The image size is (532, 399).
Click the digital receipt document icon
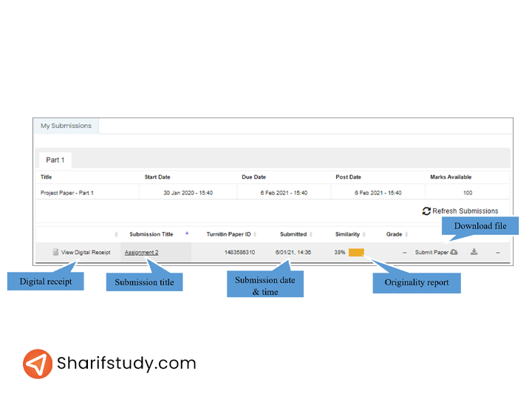[x=55, y=252]
